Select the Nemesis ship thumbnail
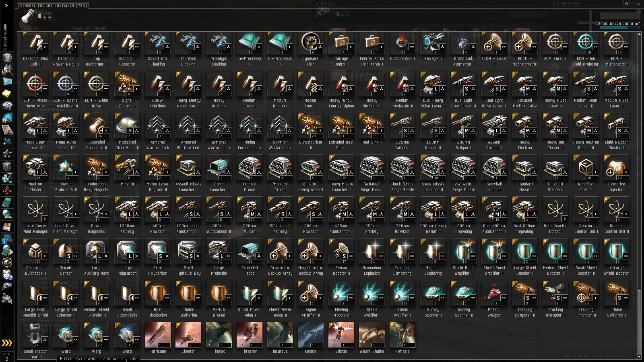 [402, 335]
